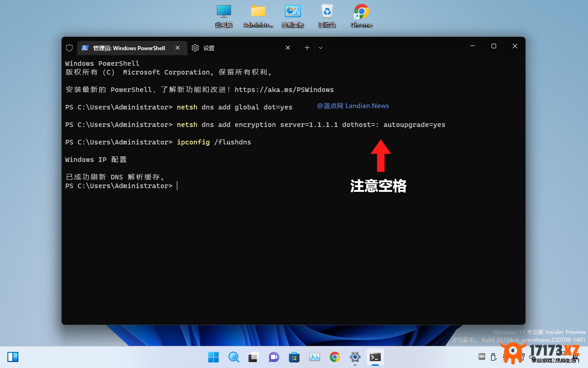Open the Chrome desktop shortcut
The height and width of the screenshot is (368, 588).
(x=362, y=16)
